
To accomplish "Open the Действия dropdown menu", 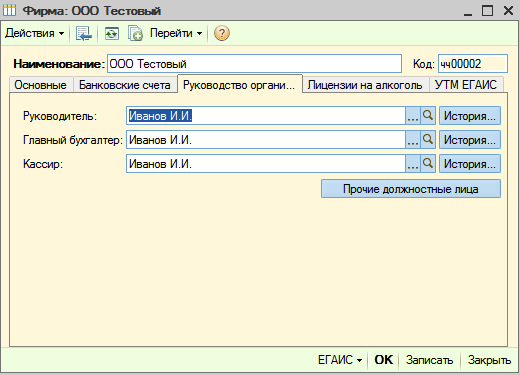I will tap(34, 33).
